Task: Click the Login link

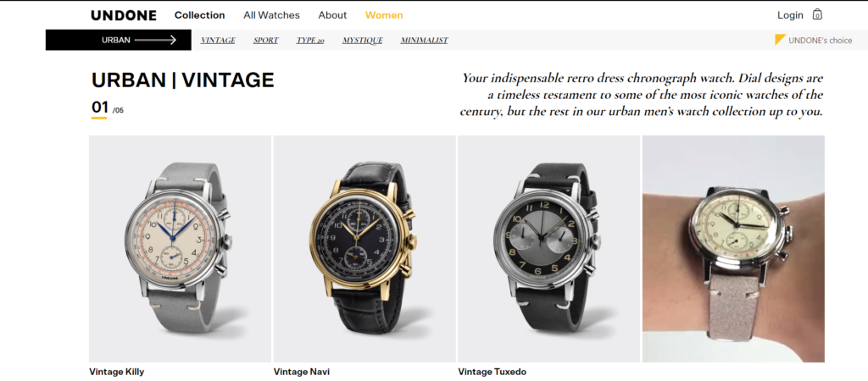Action: click(790, 15)
